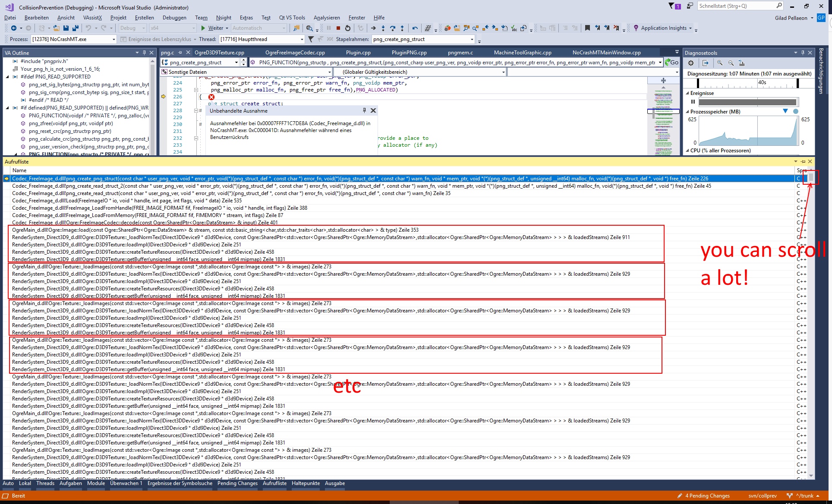Click the svn/collprev status bar entry
Image resolution: width=832 pixels, height=504 pixels.
click(x=762, y=496)
